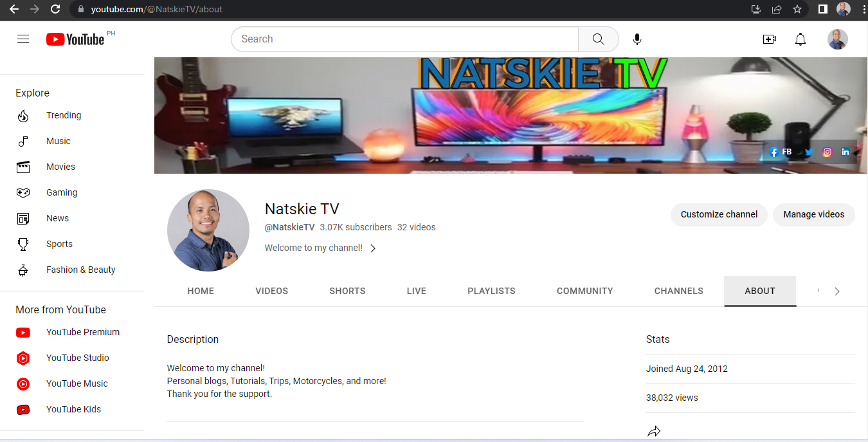
Task: Go back with browser back arrow
Action: pos(14,9)
